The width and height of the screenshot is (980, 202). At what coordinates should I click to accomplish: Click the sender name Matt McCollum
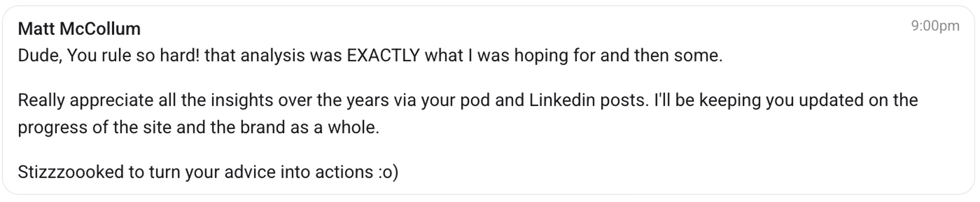click(79, 29)
